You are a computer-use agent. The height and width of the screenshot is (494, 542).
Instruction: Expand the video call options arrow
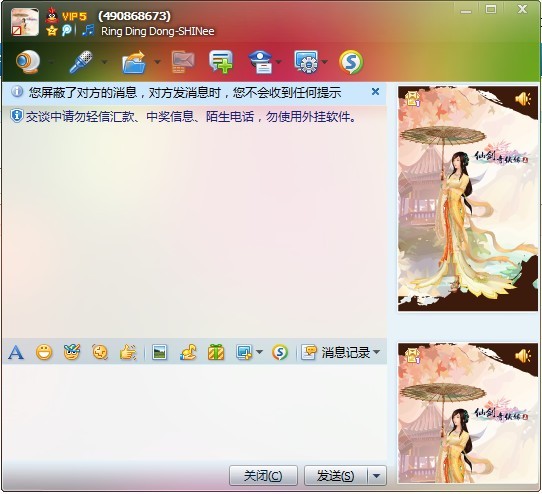51,62
